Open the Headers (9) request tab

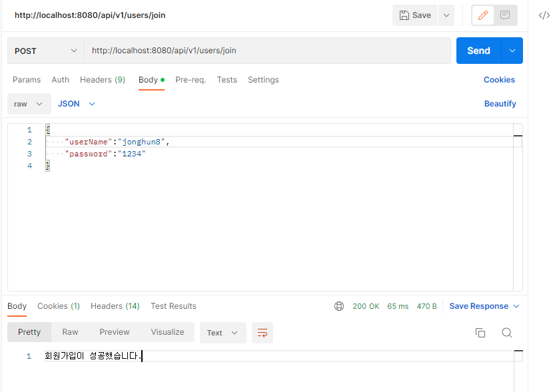point(103,80)
